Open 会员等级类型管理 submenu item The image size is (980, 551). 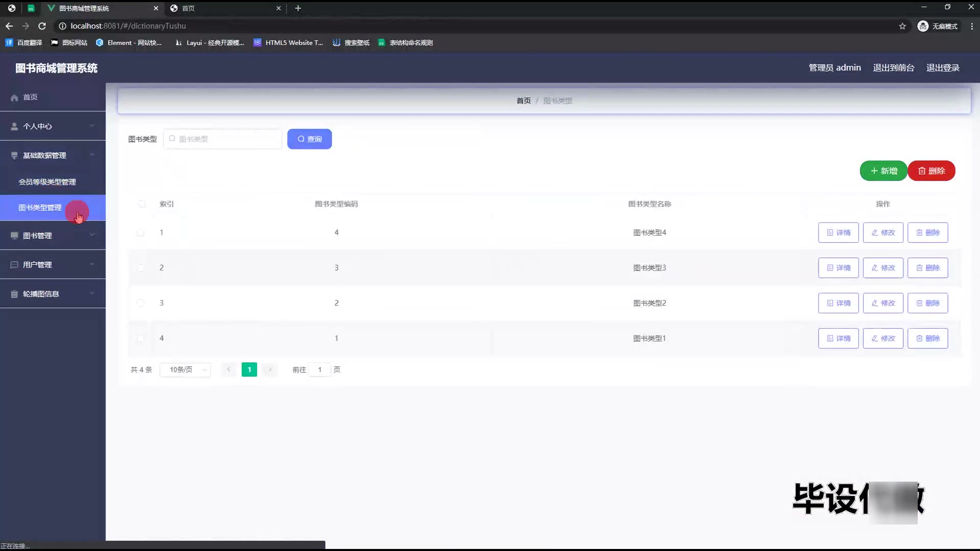coord(53,182)
